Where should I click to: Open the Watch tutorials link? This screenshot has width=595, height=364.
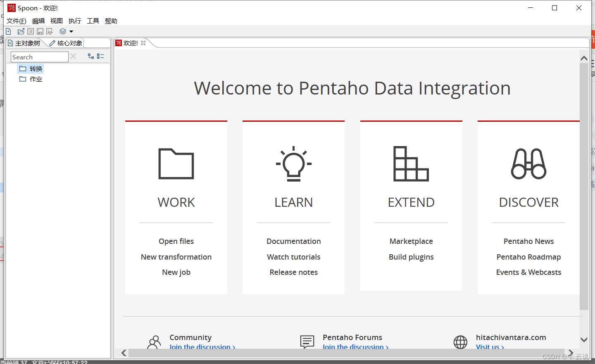coord(294,257)
